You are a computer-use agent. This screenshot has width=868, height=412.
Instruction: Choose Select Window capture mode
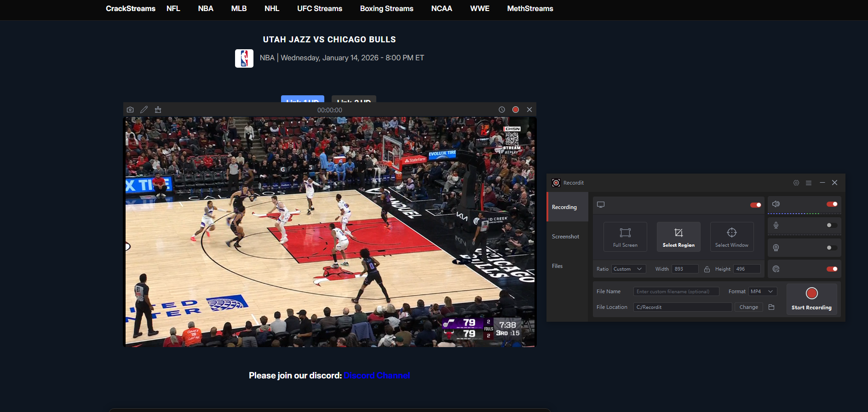pos(731,237)
